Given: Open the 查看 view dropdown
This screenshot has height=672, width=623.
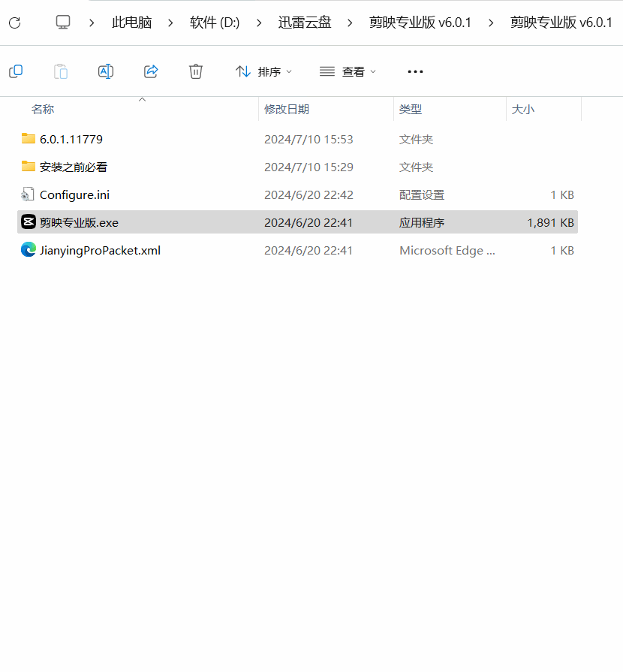Looking at the screenshot, I should pyautogui.click(x=348, y=71).
